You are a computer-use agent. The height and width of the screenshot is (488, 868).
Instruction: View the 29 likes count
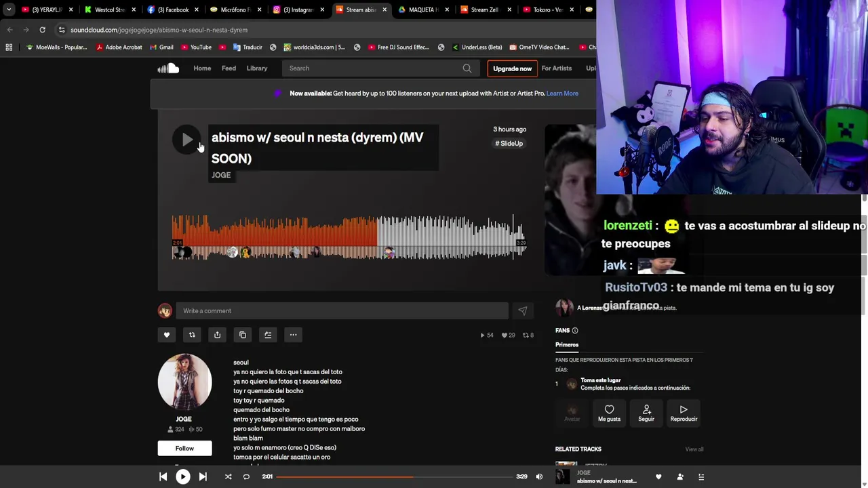pyautogui.click(x=508, y=335)
